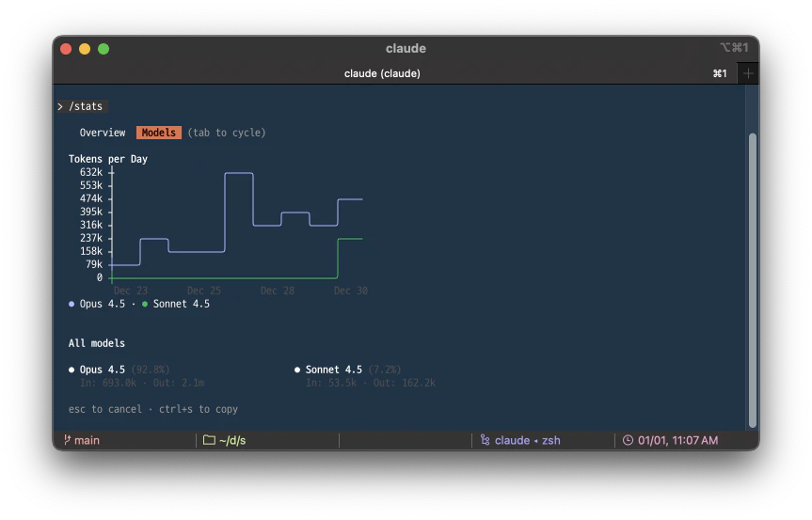812x520 pixels.
Task: Click the process tree icon beside claude
Action: (x=486, y=440)
